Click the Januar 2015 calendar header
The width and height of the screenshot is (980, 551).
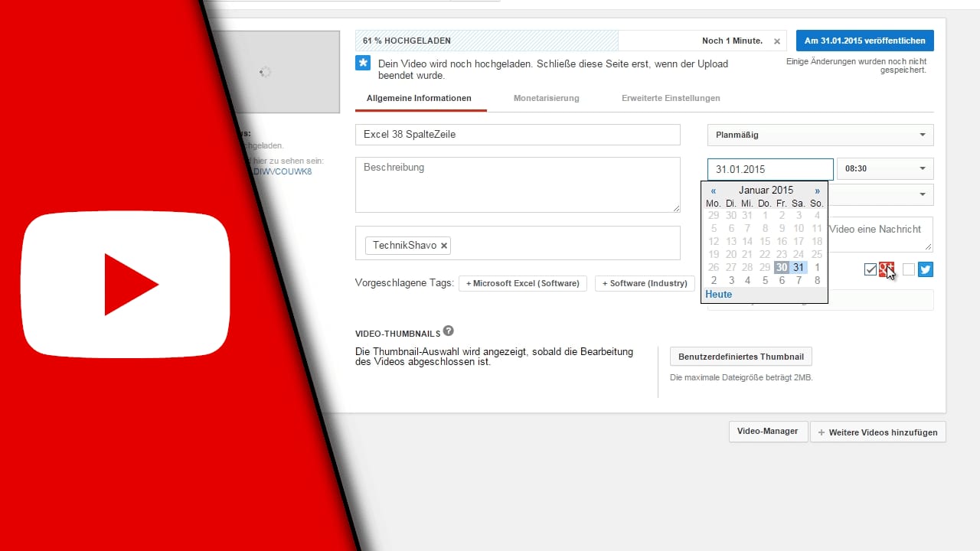(x=766, y=191)
